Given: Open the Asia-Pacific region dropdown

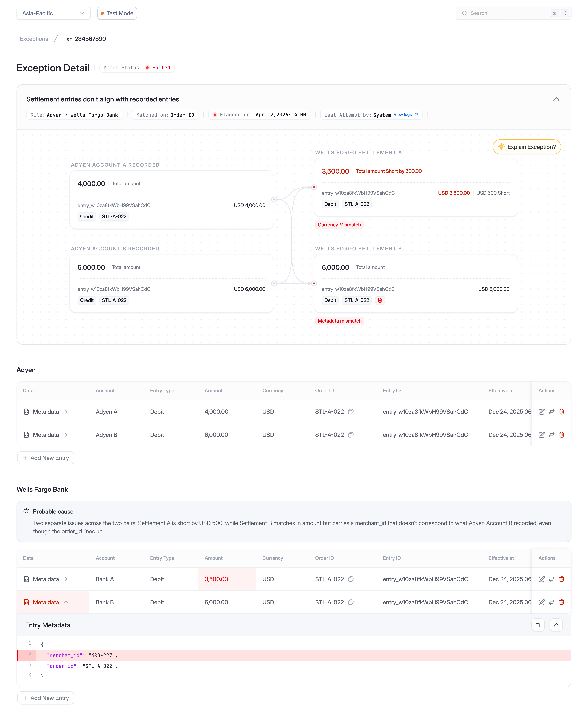Looking at the screenshot, I should click(54, 13).
